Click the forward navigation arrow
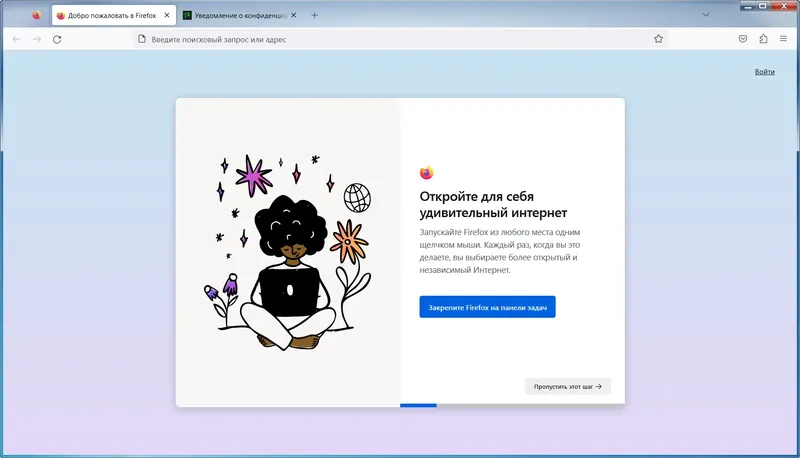 pos(37,39)
